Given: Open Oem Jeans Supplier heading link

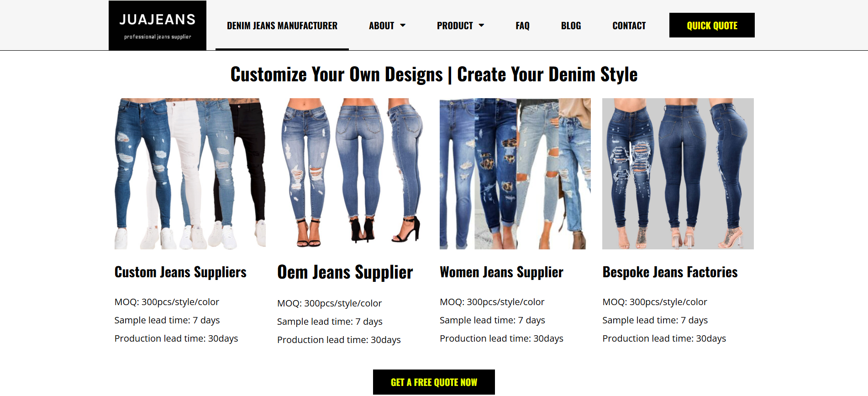Looking at the screenshot, I should point(345,272).
